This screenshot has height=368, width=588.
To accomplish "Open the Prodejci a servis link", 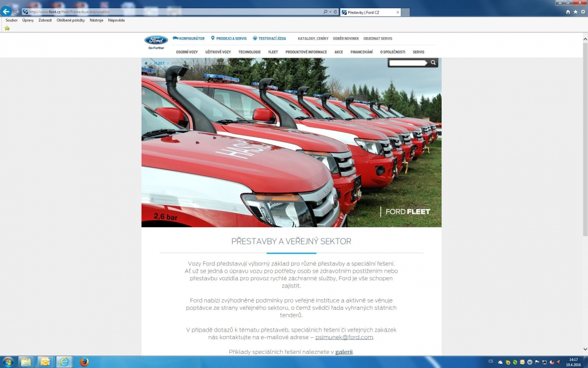I will tap(229, 38).
